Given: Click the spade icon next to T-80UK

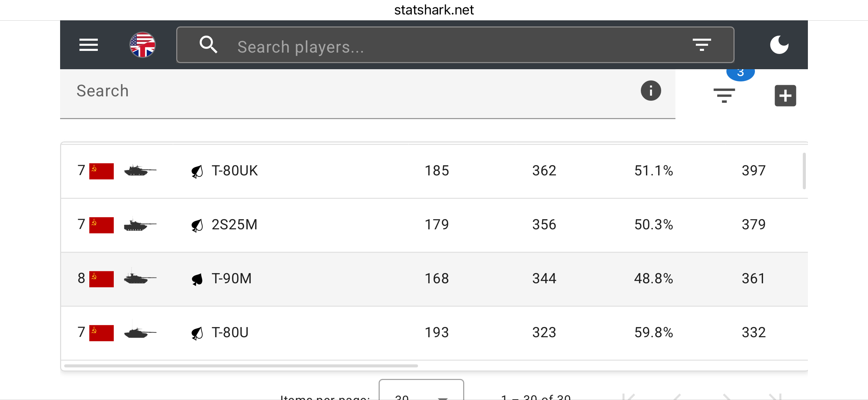Looking at the screenshot, I should point(197,171).
